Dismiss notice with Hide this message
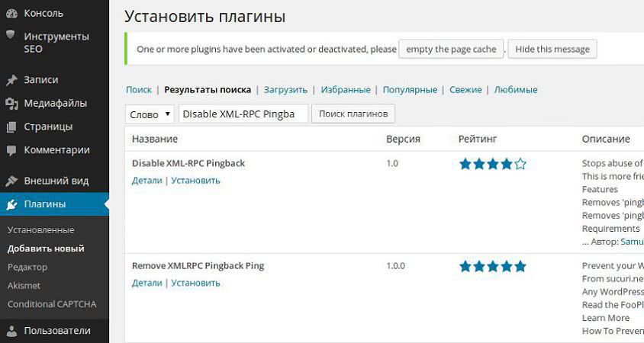Viewport: 644px width, 343px height. [x=552, y=49]
